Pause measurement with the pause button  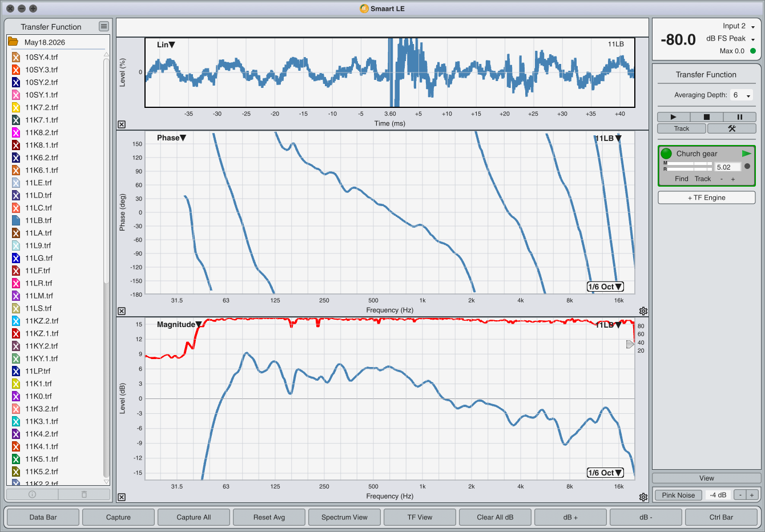(739, 117)
